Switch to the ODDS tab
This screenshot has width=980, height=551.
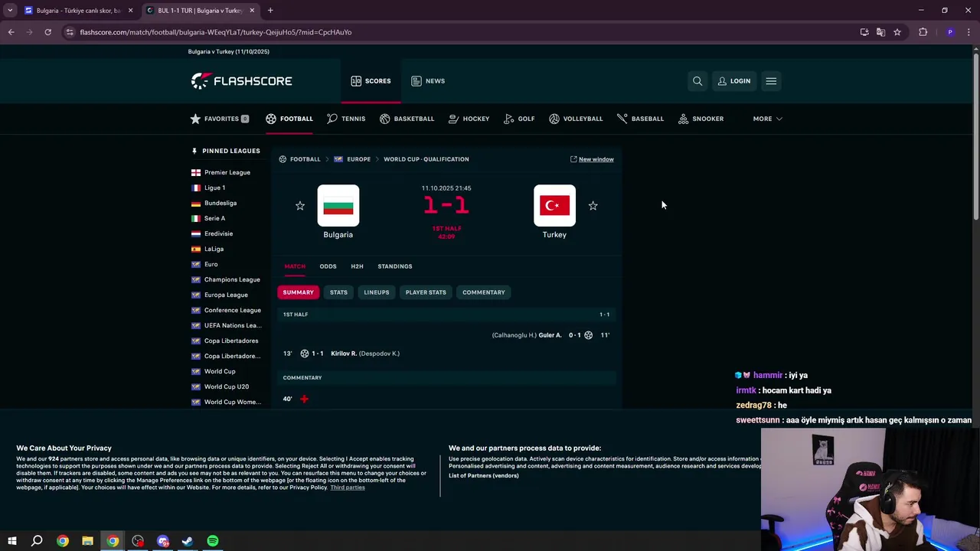point(328,266)
